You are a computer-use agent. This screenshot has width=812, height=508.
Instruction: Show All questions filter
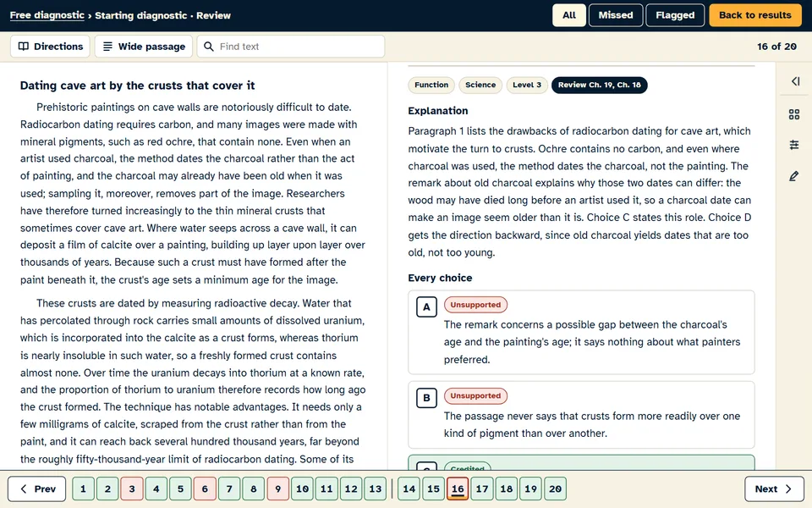point(569,15)
